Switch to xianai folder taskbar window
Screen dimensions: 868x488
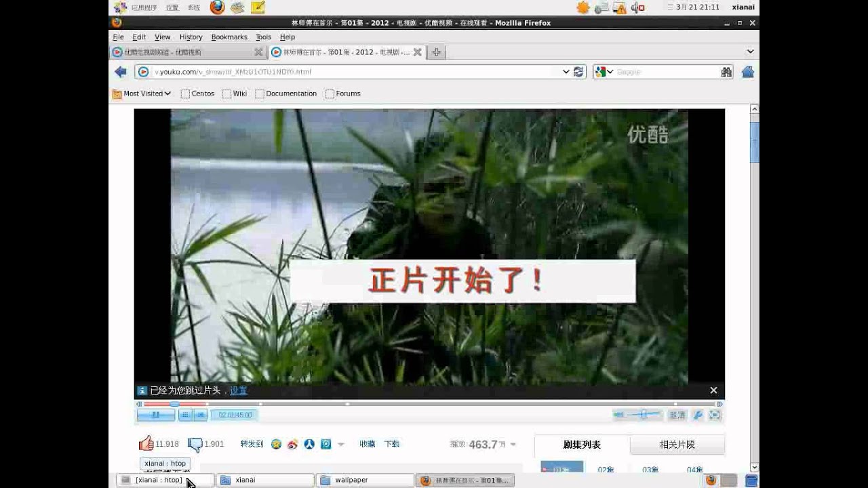point(265,480)
